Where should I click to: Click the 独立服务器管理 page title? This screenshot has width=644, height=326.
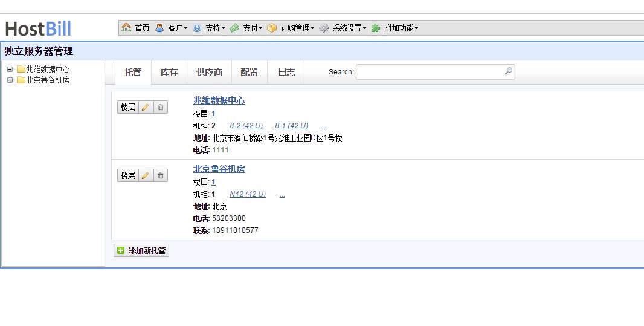tap(39, 51)
